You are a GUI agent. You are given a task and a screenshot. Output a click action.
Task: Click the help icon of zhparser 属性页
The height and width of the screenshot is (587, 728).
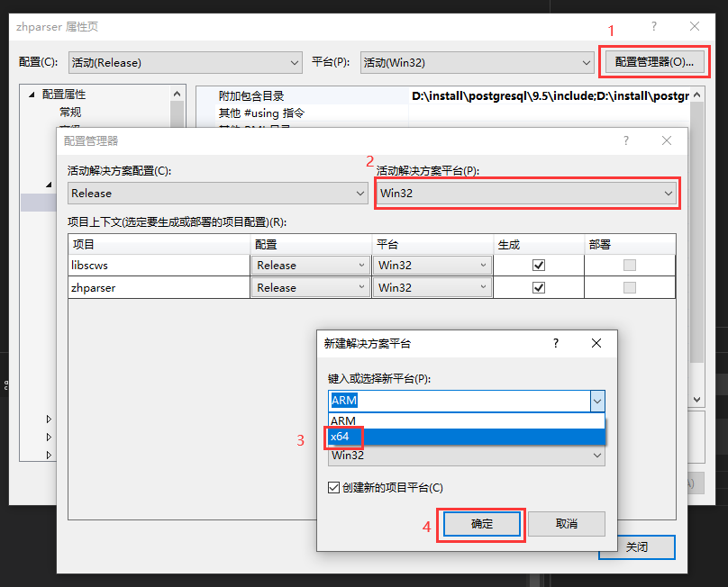[x=654, y=26]
